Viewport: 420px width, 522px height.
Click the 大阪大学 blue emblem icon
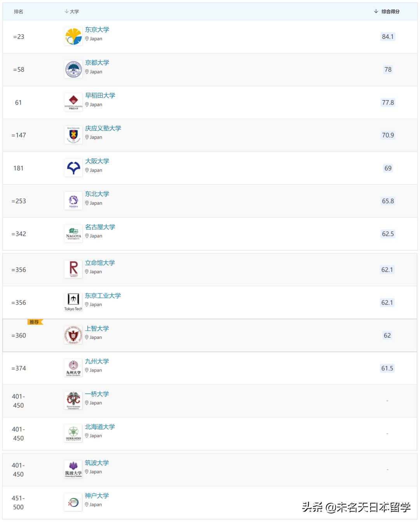click(73, 168)
